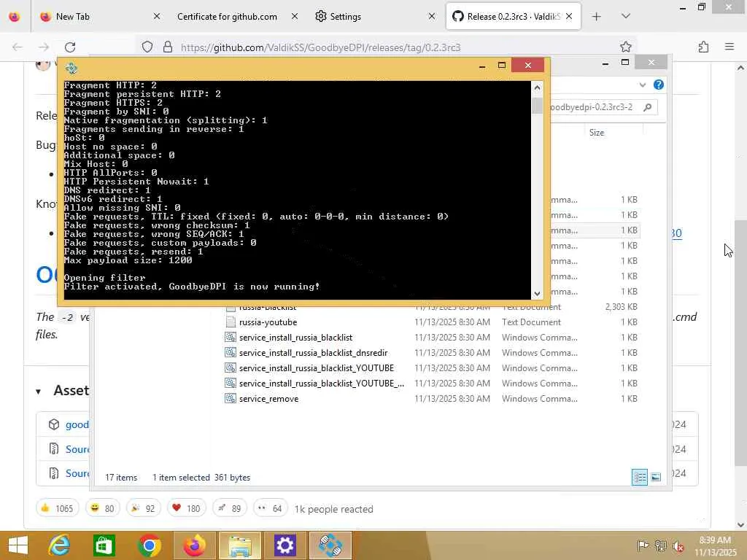Expand the File Explorer ribbon chevron
The height and width of the screenshot is (560, 747).
pyautogui.click(x=643, y=85)
